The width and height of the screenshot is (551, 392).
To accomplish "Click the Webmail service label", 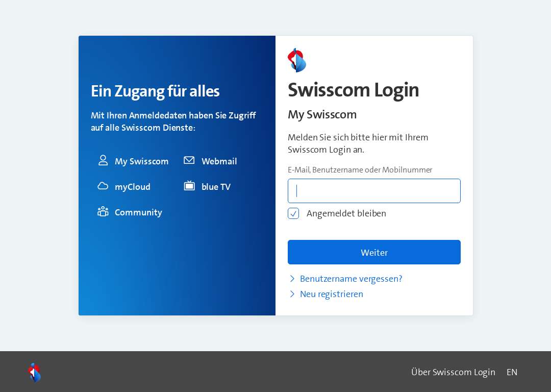I will 219,161.
